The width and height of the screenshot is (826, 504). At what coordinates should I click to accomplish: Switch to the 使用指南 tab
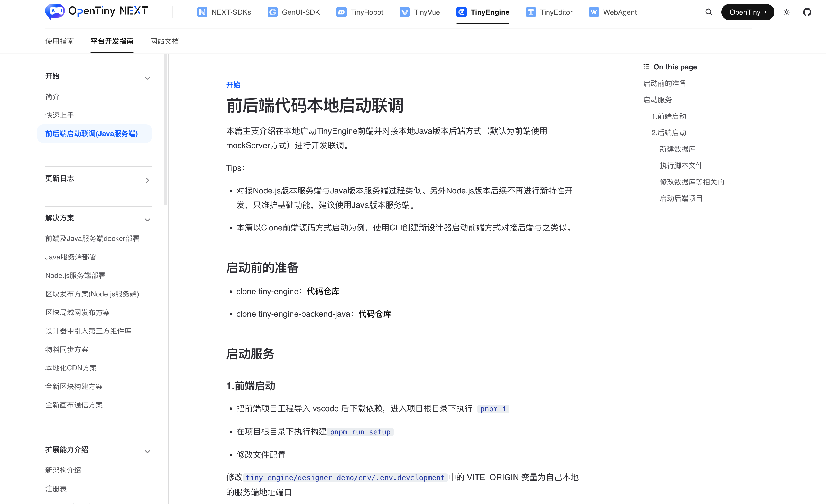coord(60,41)
